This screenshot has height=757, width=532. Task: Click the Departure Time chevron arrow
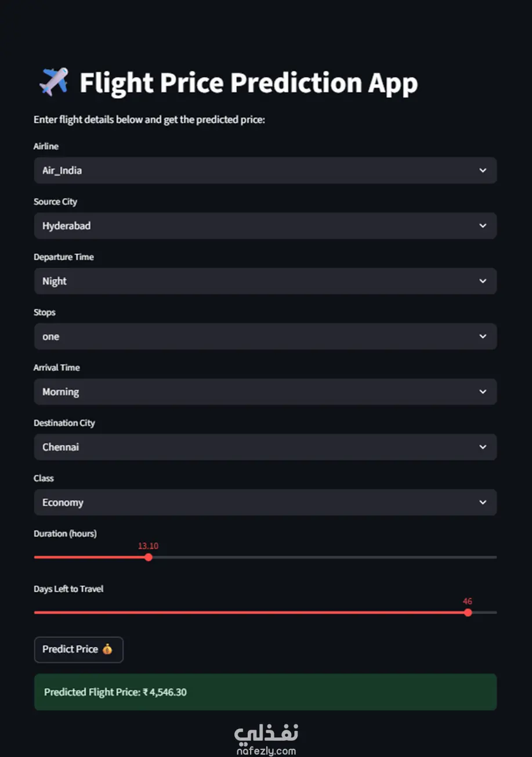click(483, 281)
